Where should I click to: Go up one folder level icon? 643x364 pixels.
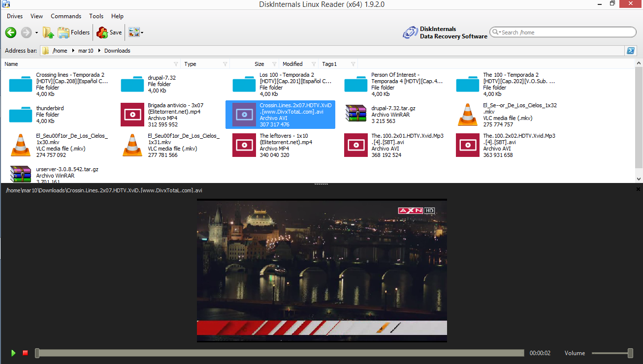pyautogui.click(x=48, y=32)
